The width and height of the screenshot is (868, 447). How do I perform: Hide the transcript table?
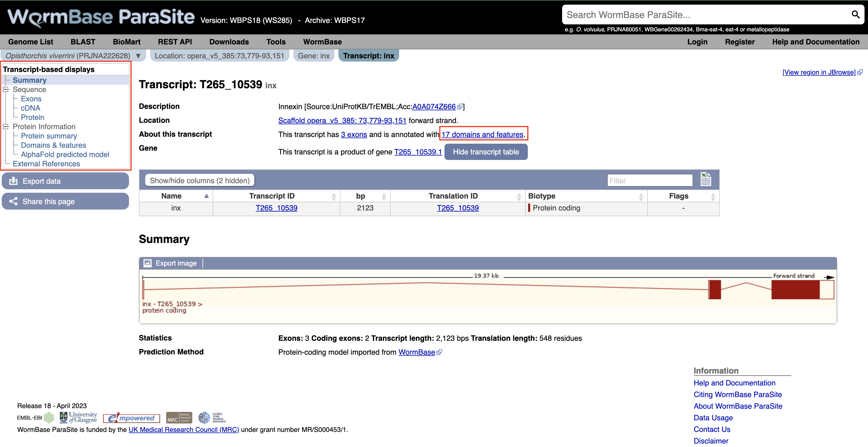[x=485, y=152]
